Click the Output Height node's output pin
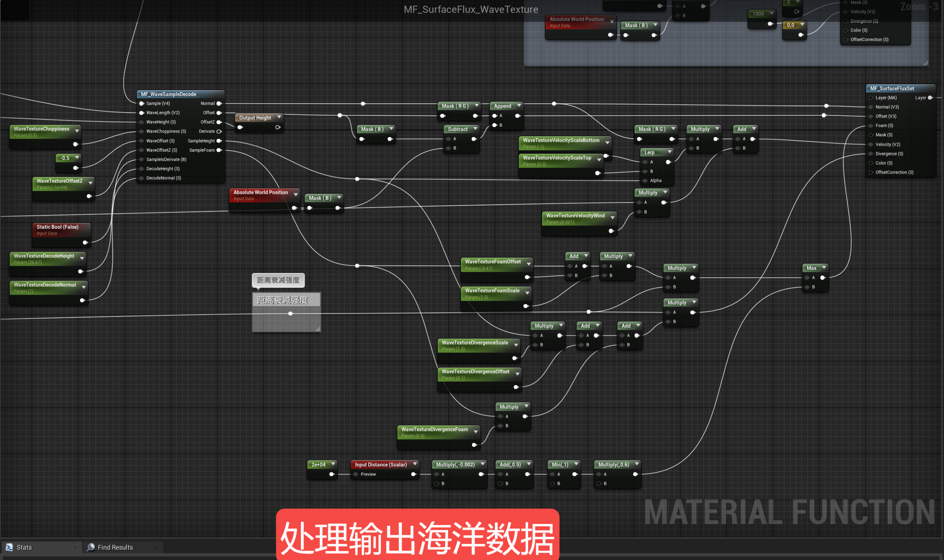Viewport: 944px width, 560px height. point(278,127)
